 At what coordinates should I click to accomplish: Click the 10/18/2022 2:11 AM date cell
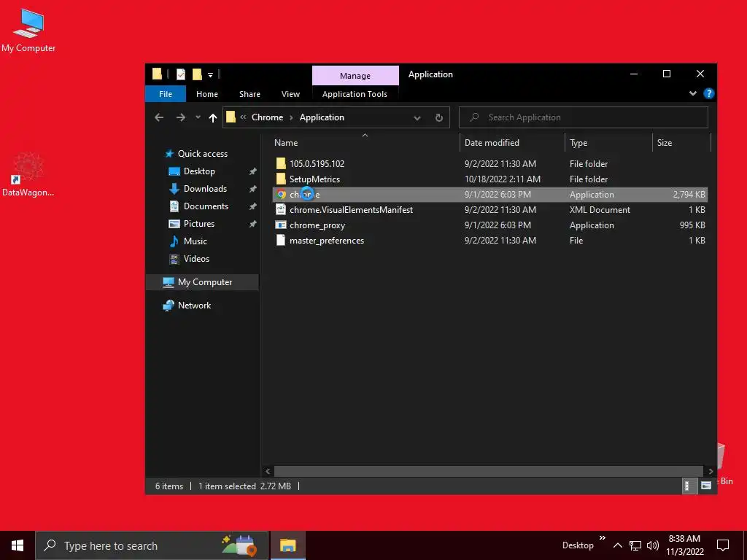coord(502,179)
